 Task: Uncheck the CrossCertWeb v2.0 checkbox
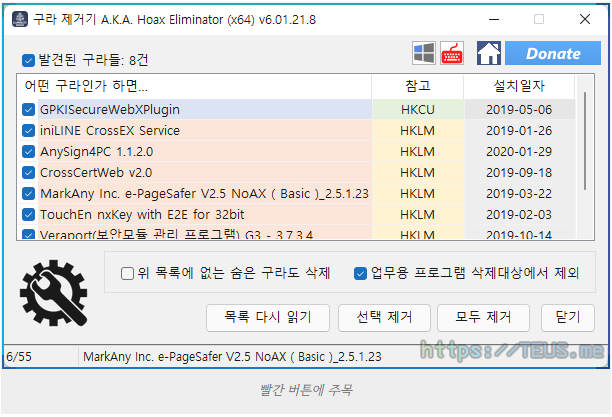click(x=28, y=173)
